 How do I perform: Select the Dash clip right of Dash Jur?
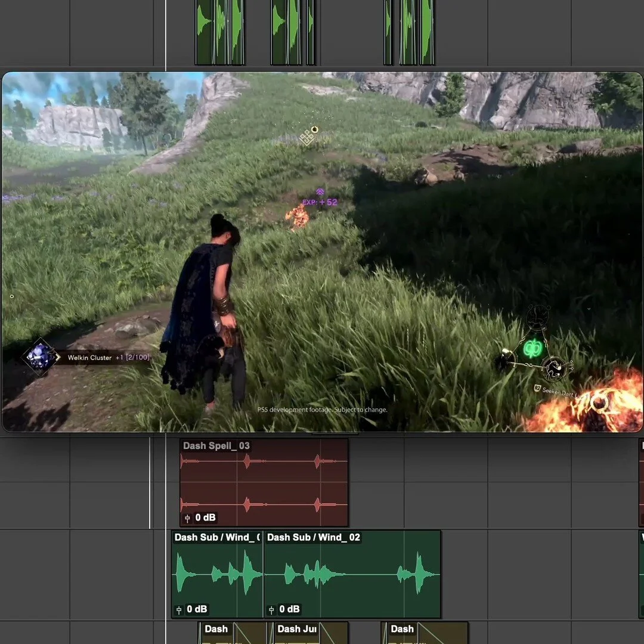pyautogui.click(x=425, y=633)
